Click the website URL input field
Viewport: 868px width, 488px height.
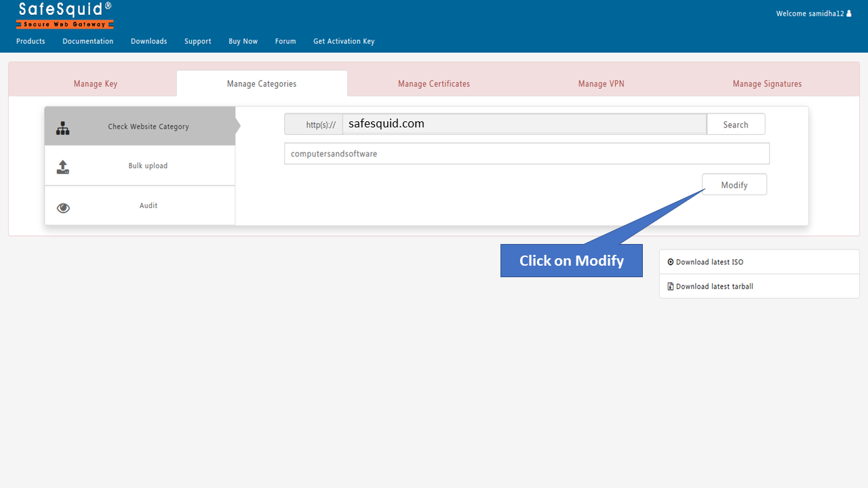(x=524, y=124)
